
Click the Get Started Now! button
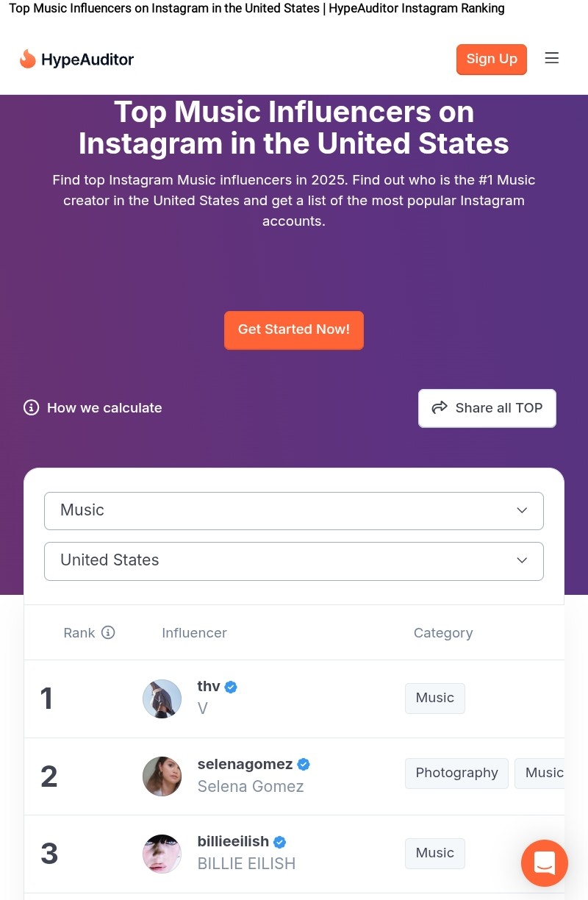294,330
